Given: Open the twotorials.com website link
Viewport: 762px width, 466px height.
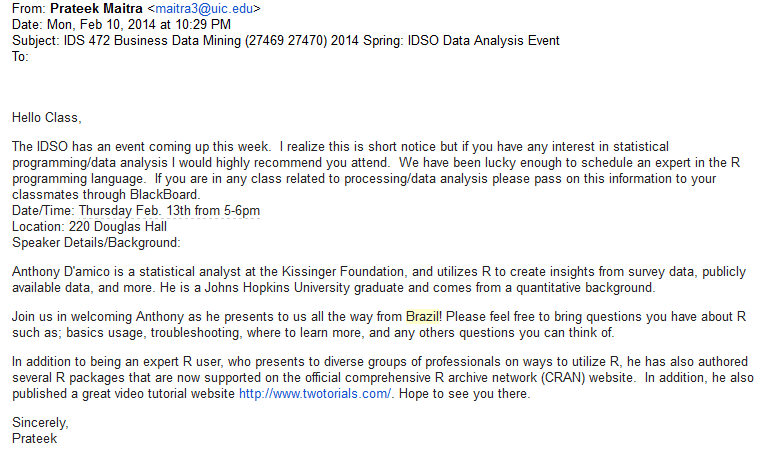Looking at the screenshot, I should tap(316, 394).
